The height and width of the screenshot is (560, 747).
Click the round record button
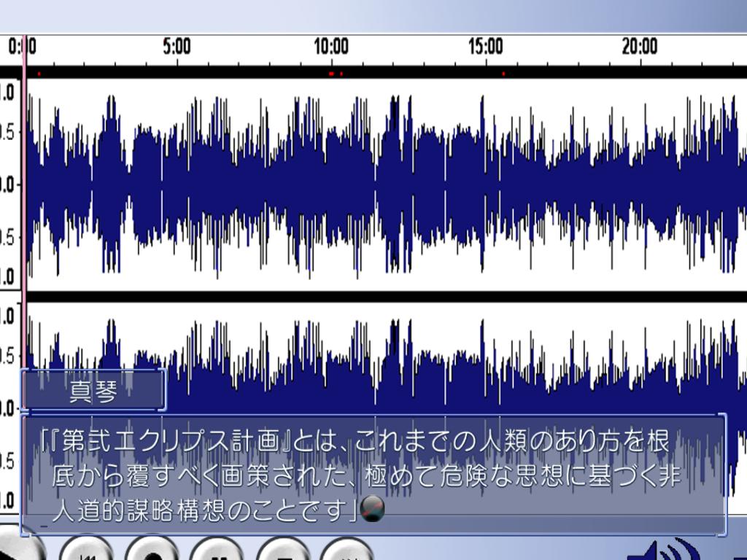click(x=152, y=548)
